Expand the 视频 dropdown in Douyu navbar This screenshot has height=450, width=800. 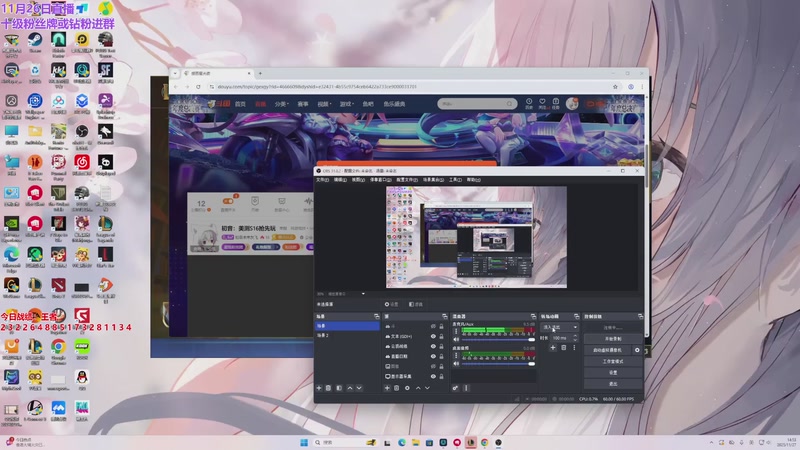[x=324, y=104]
